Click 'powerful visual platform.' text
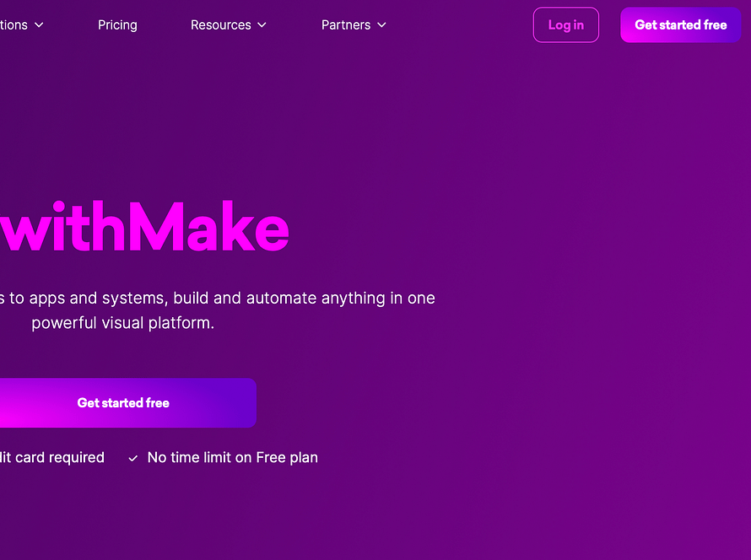Image resolution: width=751 pixels, height=560 pixels. (x=122, y=323)
